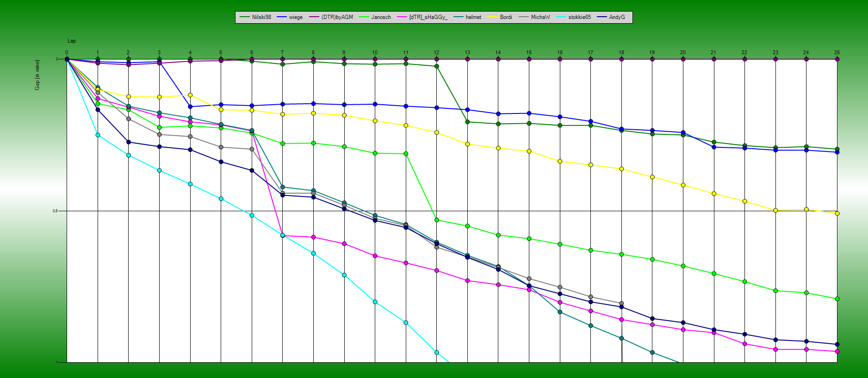This screenshot has width=868, height=378.
Task: Click lap number 1 on the axis
Action: [98, 53]
